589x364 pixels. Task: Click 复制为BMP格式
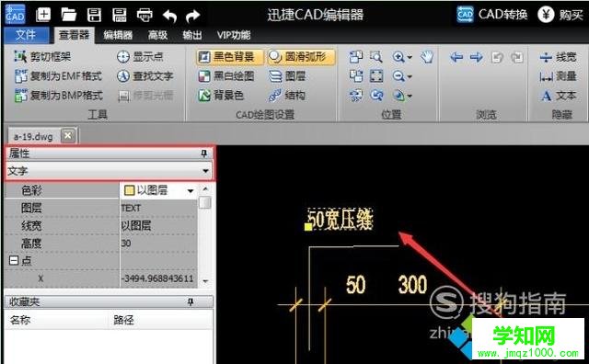click(58, 96)
